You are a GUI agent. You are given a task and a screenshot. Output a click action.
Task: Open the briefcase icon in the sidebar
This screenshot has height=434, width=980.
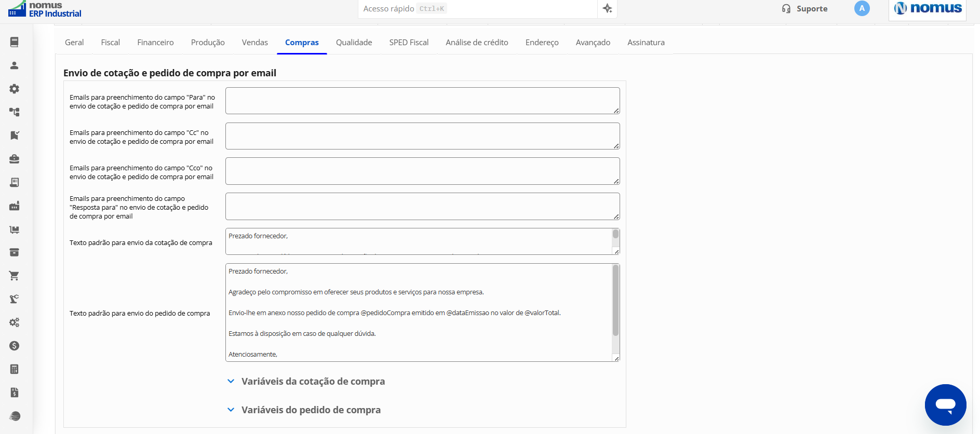15,159
